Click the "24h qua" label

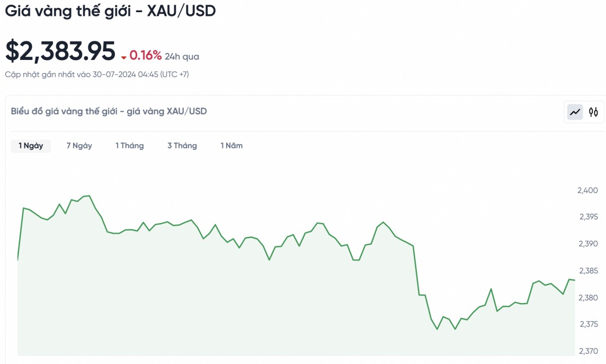pos(182,57)
